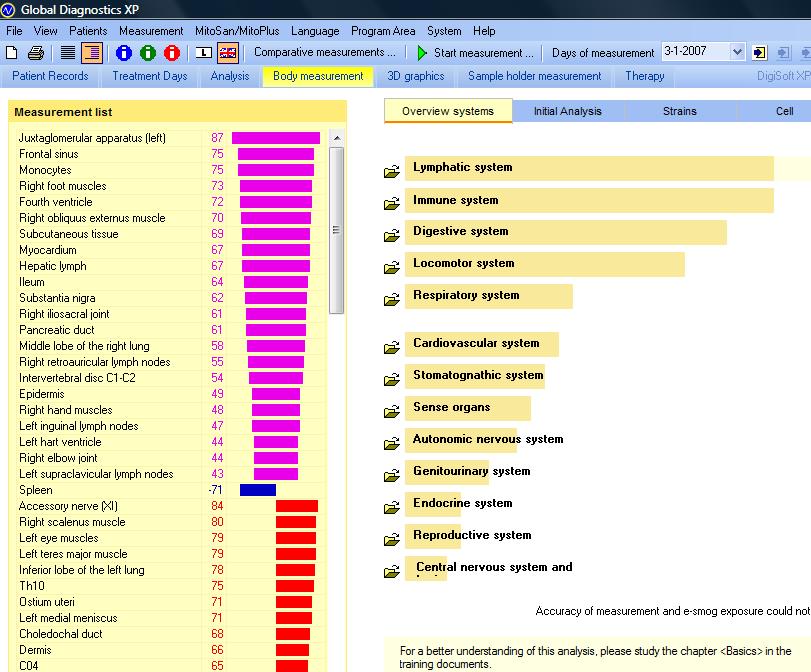Screen dimensions: 811x672
Task: Click the blue Spleen value bar
Action: [x=258, y=490]
